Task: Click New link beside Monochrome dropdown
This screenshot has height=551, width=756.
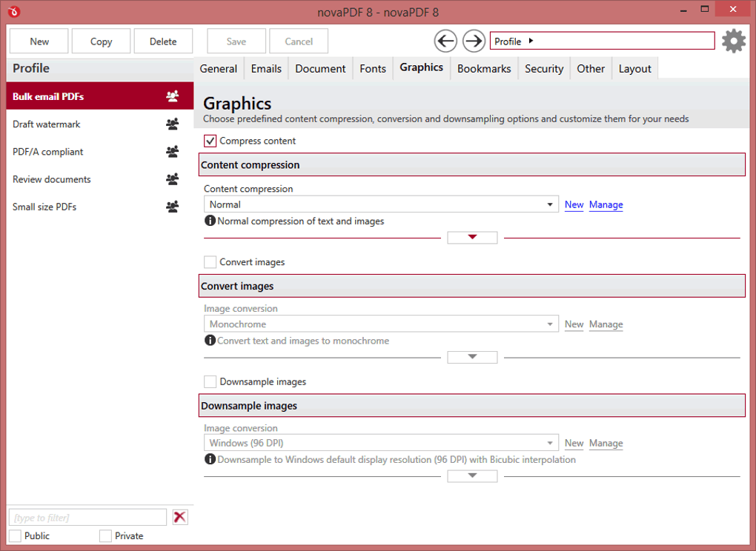Action: (x=574, y=324)
